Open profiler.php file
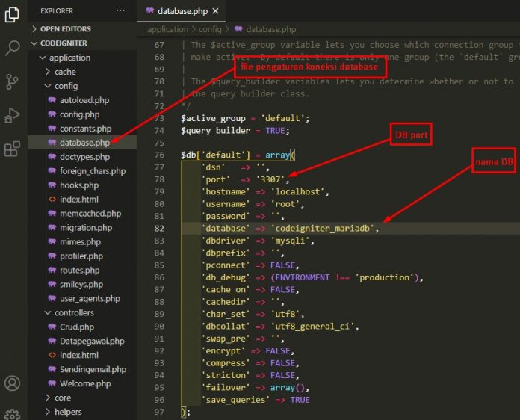 [x=81, y=256]
